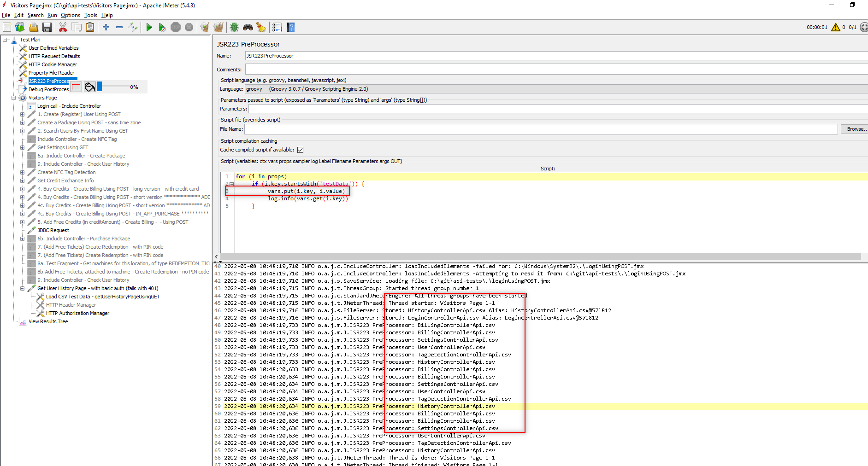This screenshot has width=868, height=466.
Task: Open the Help menu
Action: pyautogui.click(x=107, y=15)
